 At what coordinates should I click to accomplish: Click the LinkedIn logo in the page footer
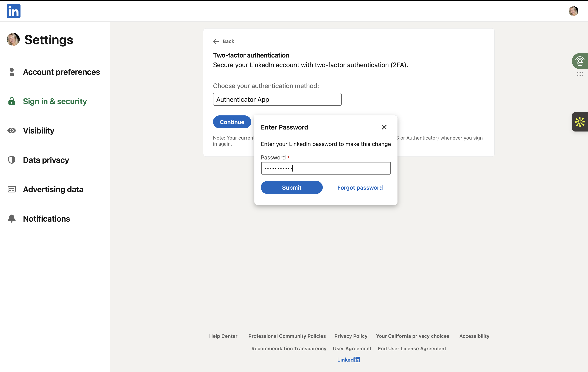[348, 359]
